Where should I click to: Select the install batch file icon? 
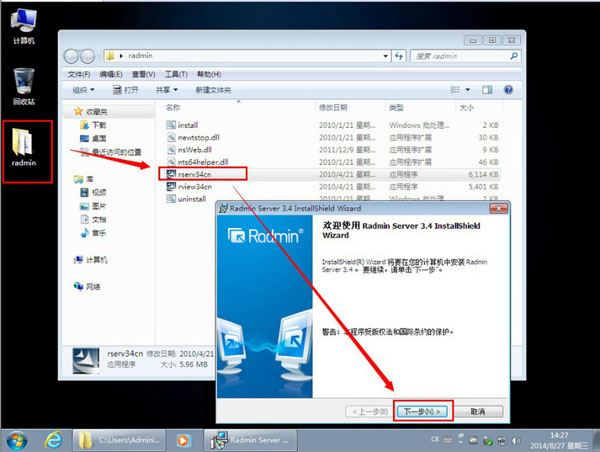[x=171, y=125]
